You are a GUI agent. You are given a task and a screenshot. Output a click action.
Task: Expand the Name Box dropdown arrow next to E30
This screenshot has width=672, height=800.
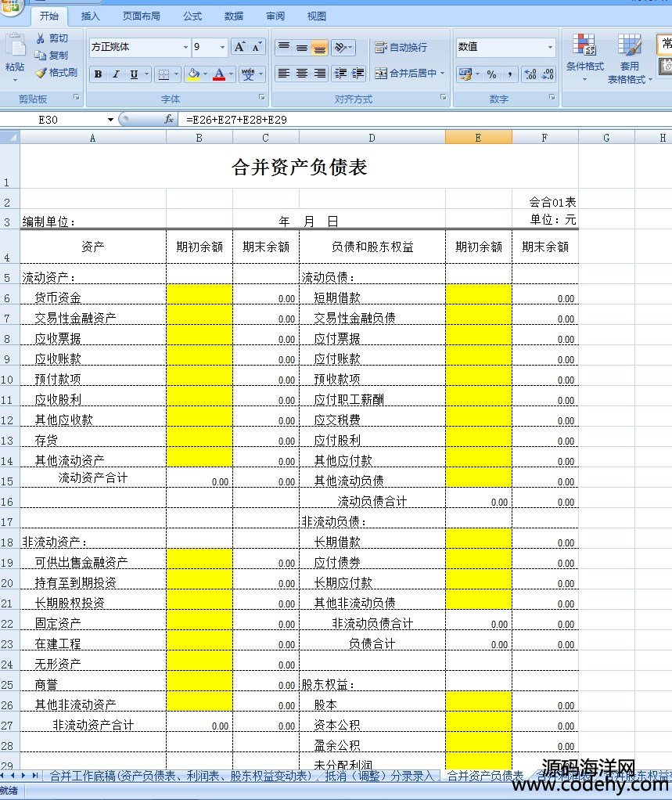(x=110, y=120)
